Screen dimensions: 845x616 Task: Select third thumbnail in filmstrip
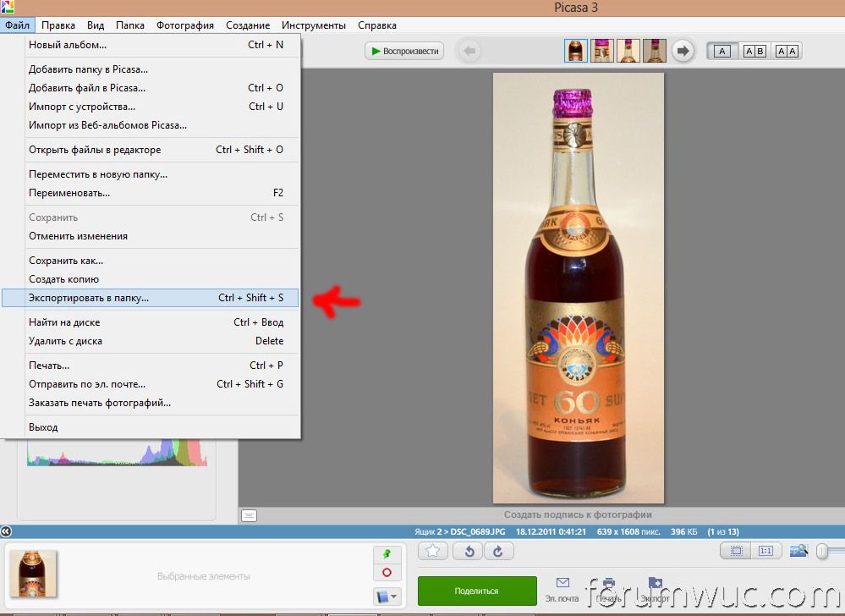[628, 52]
